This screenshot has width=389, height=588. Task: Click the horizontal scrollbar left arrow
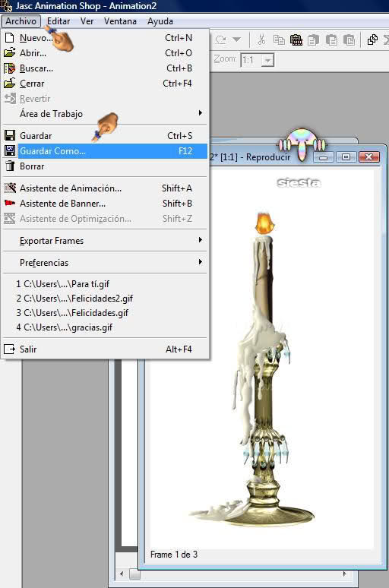pos(122,574)
